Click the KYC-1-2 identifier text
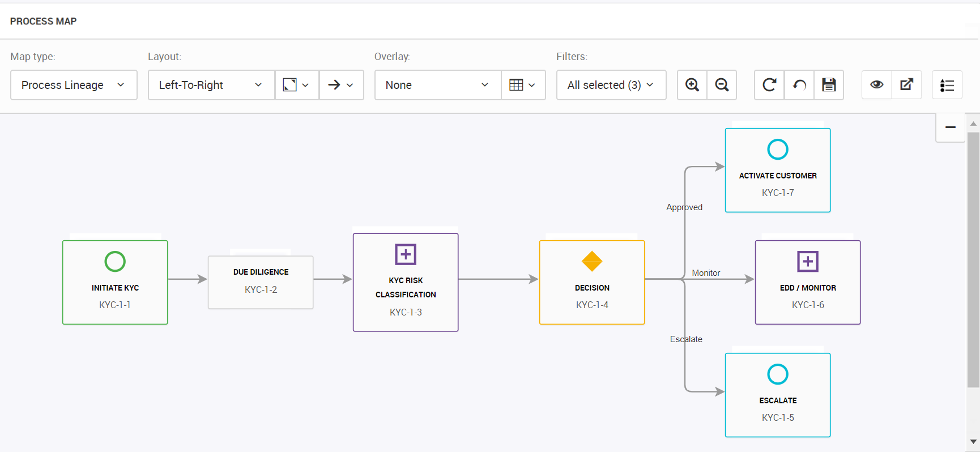The width and height of the screenshot is (980, 452). pos(261,289)
